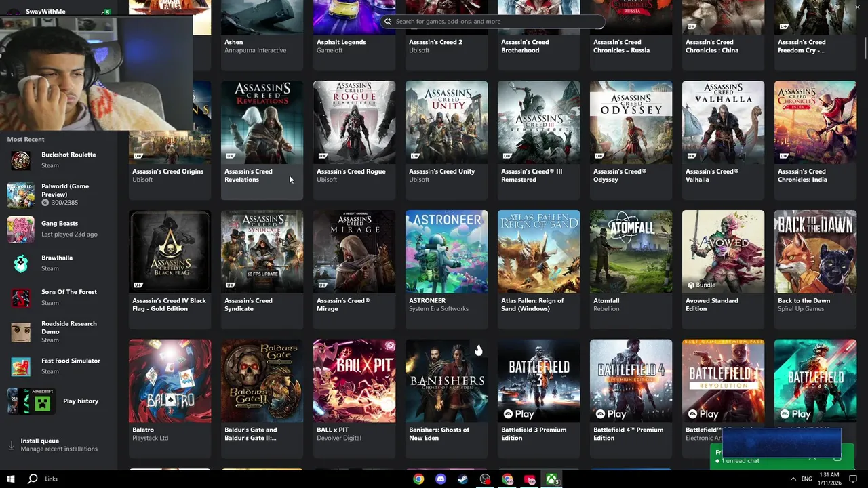Select Assassin's Creed Valhalla cover
Image resolution: width=868 pixels, height=488 pixels.
723,123
